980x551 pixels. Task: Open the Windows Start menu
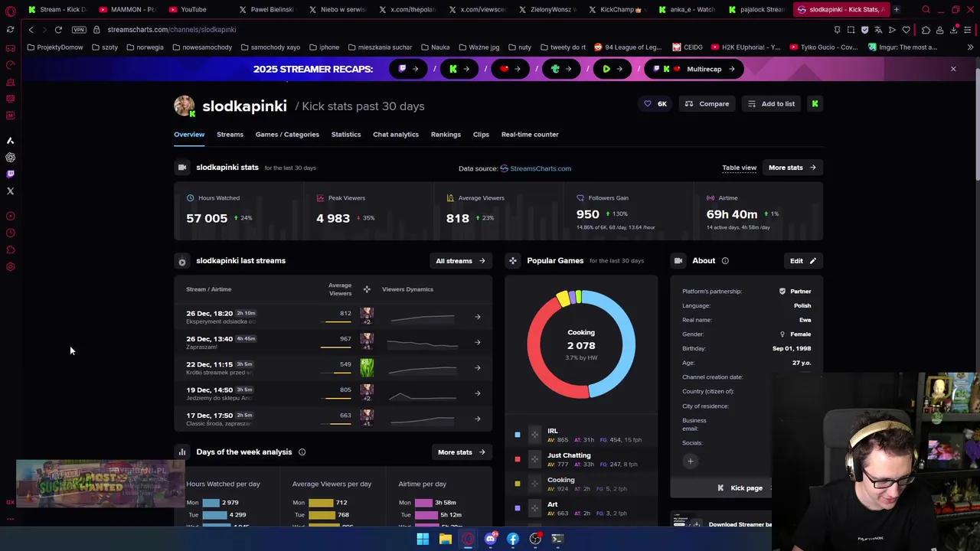[423, 539]
